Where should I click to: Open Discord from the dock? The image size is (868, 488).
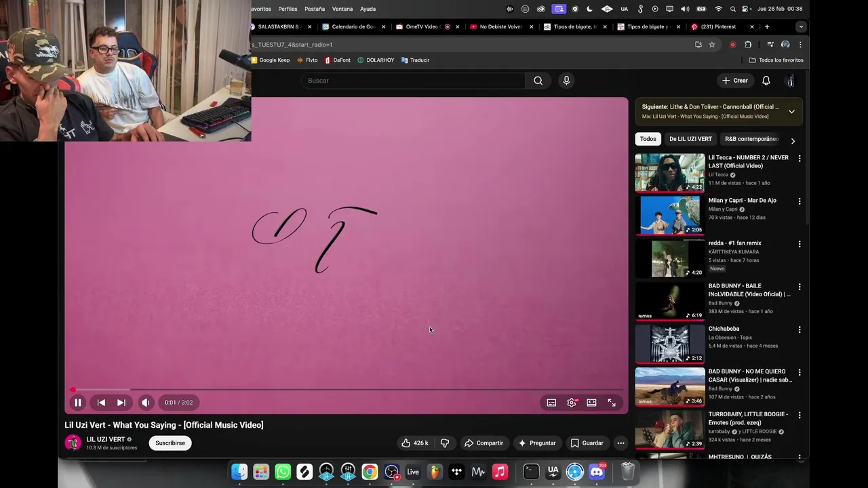(x=597, y=472)
